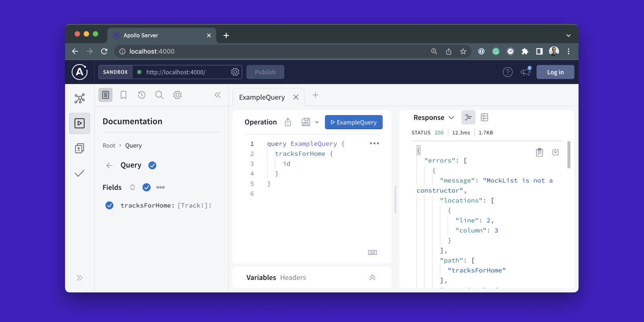Screen dimensions: 644x322
Task: Open the Fields three-circle options menu
Action: [161, 187]
